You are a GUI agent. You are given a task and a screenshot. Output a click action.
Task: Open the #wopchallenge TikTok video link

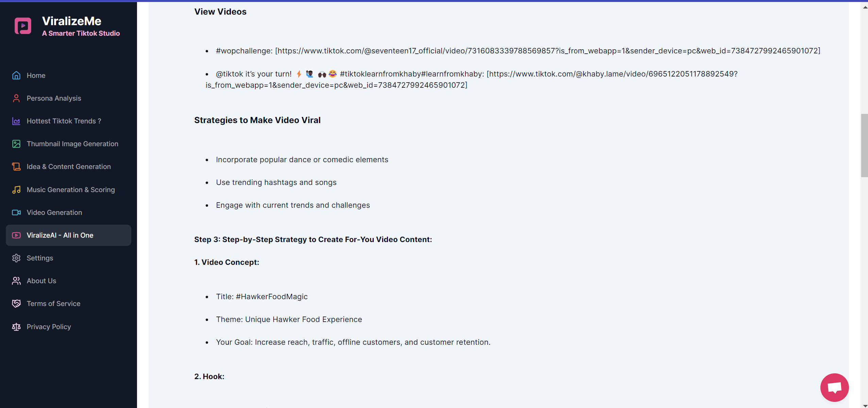(x=547, y=51)
